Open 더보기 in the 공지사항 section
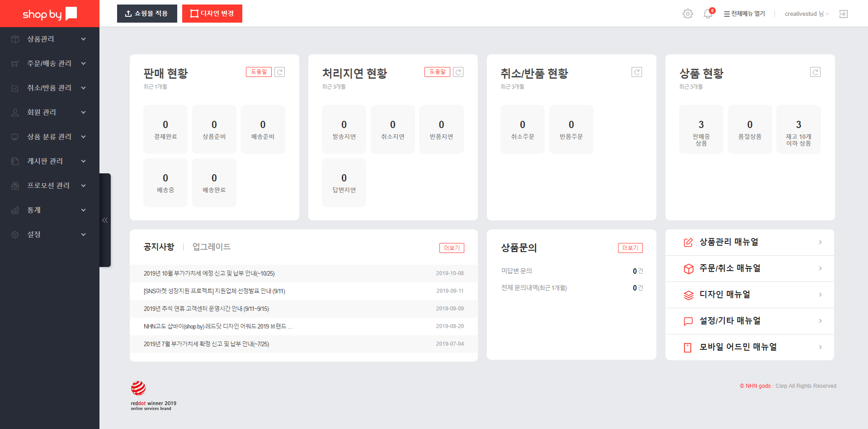868x429 pixels. point(452,248)
